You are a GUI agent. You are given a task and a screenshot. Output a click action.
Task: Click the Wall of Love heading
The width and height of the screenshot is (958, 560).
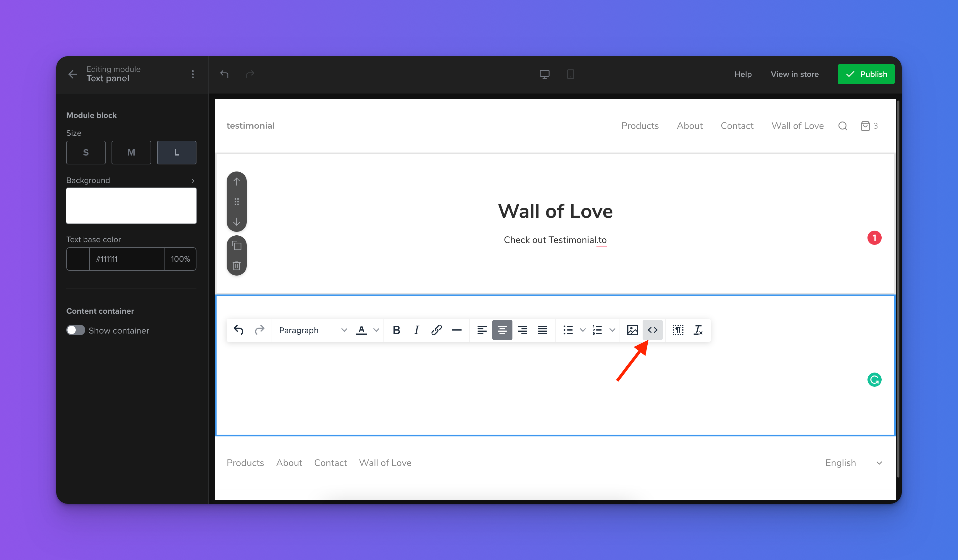coord(555,211)
